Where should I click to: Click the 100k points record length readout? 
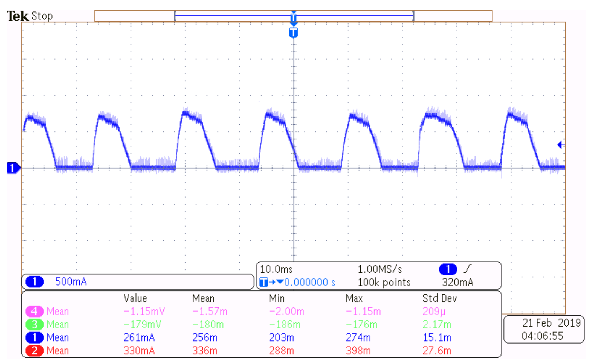pyautogui.click(x=384, y=282)
